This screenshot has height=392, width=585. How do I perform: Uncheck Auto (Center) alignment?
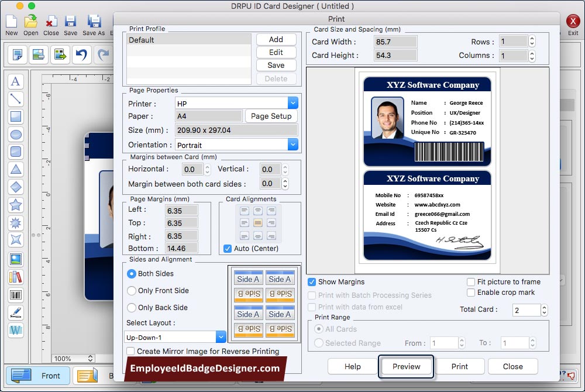click(x=228, y=249)
